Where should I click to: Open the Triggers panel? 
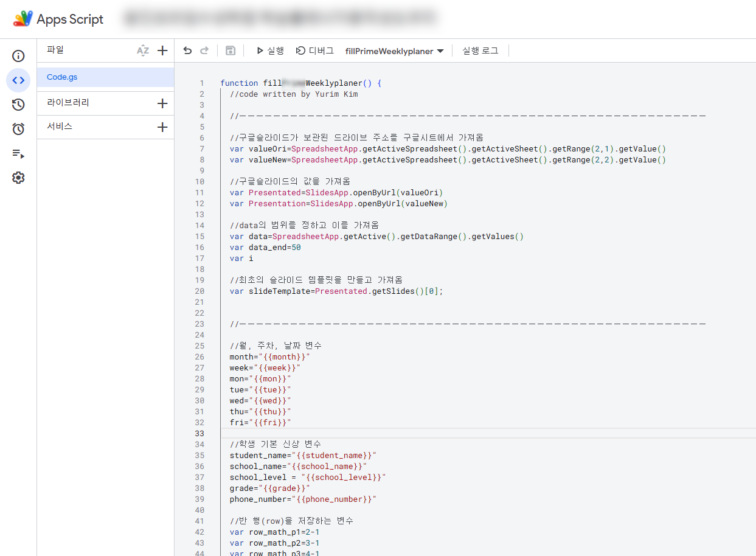tap(18, 129)
